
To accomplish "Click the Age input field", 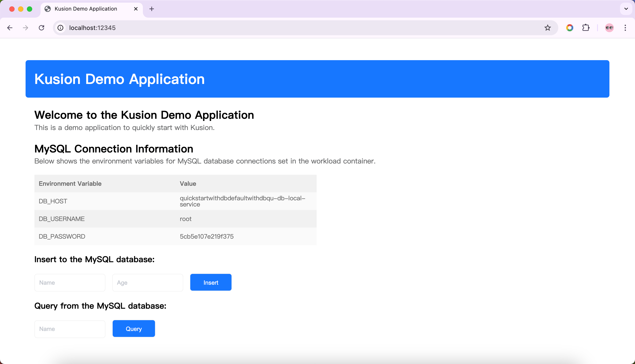I will (x=148, y=282).
